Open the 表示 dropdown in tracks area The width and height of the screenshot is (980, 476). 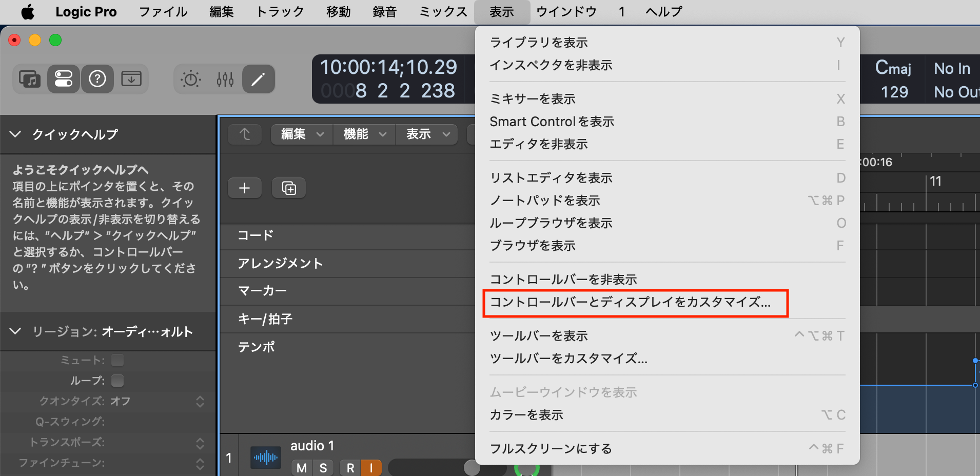427,134
